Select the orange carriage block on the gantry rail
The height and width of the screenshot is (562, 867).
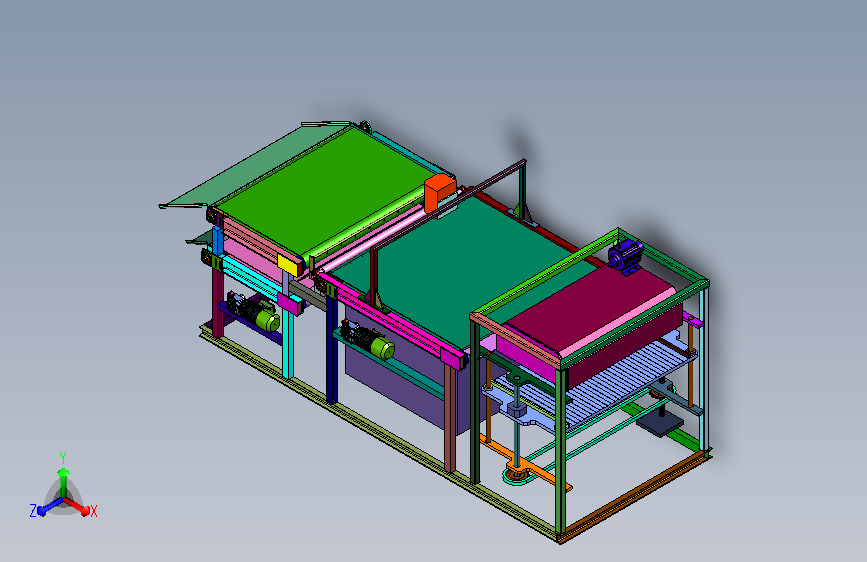pyautogui.click(x=439, y=191)
